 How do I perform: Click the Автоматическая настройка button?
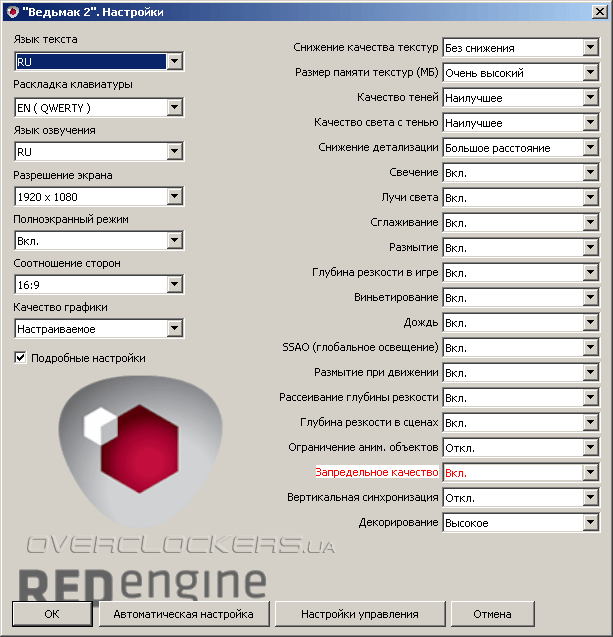coord(184,613)
